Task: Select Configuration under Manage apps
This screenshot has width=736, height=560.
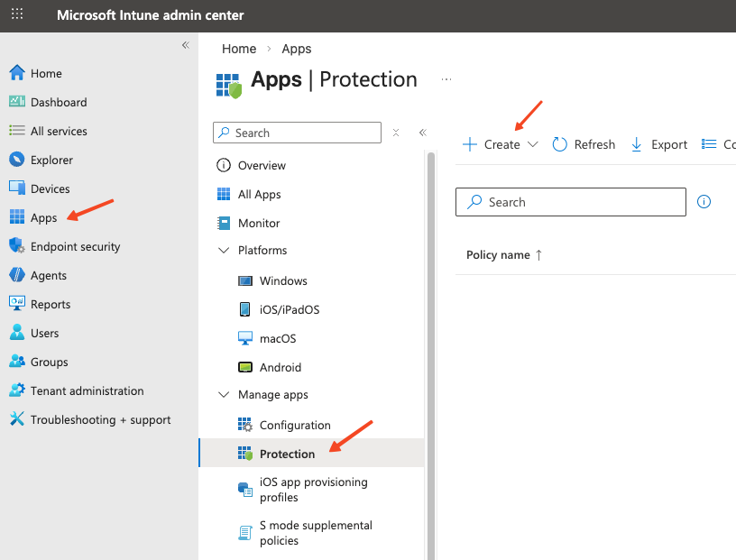Action: (x=294, y=425)
